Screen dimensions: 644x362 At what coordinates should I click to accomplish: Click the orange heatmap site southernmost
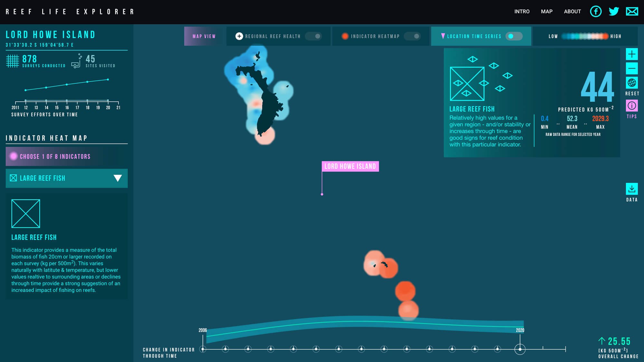pos(408,310)
